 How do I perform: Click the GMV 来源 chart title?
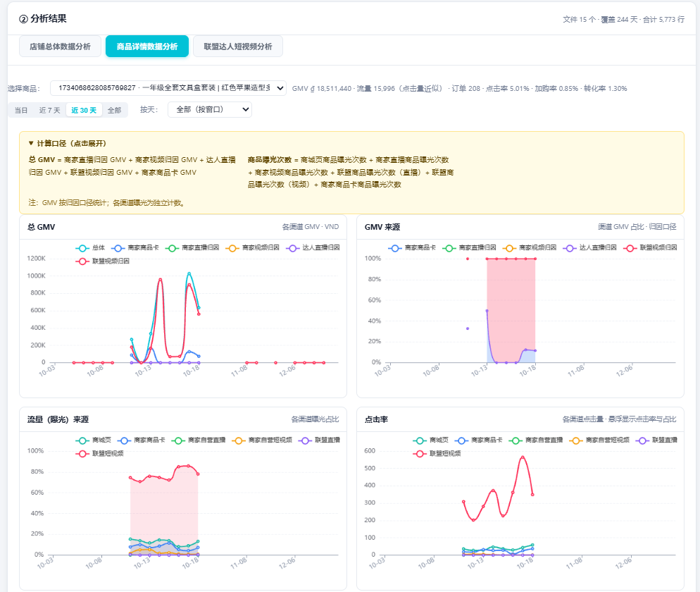click(382, 227)
